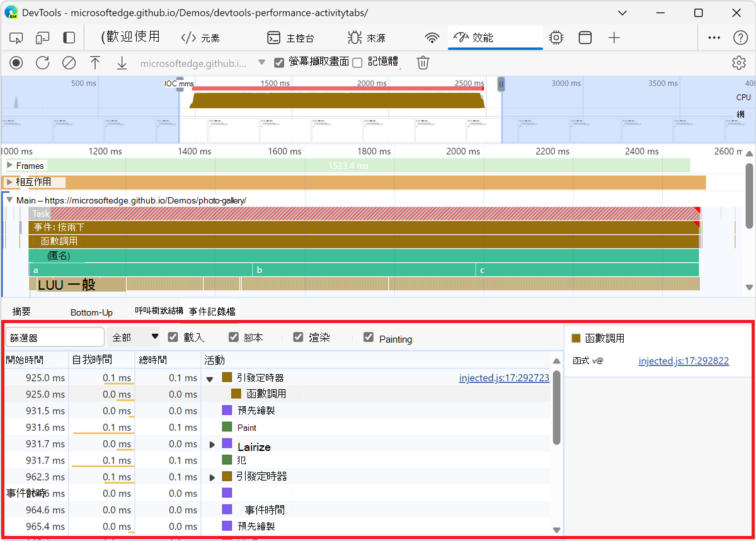Select the 事件記錄檔 tab
The height and width of the screenshot is (541, 756).
212,311
